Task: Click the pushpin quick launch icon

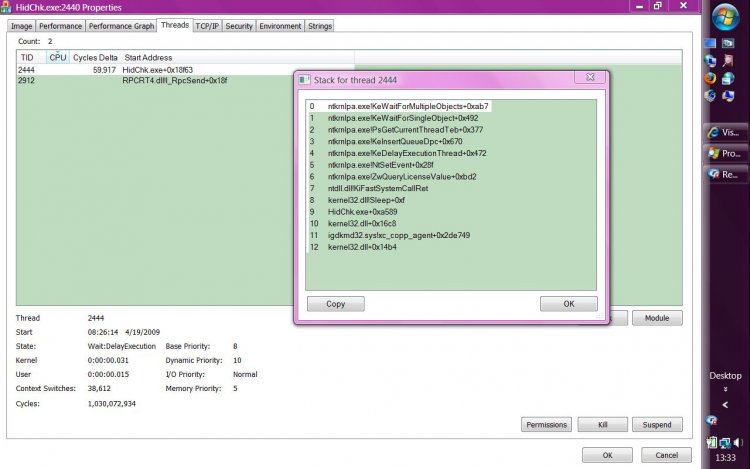Action: coord(728,61)
